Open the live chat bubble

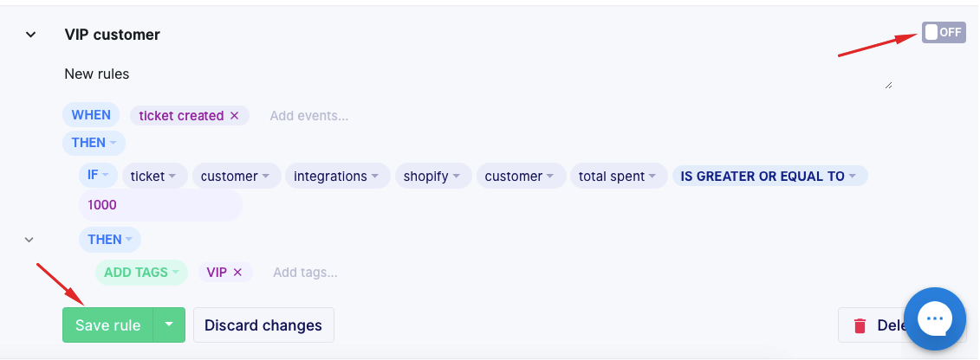[935, 319]
